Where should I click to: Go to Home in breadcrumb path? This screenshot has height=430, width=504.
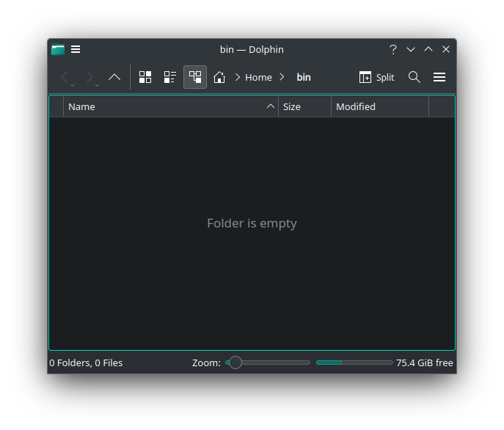click(x=258, y=78)
